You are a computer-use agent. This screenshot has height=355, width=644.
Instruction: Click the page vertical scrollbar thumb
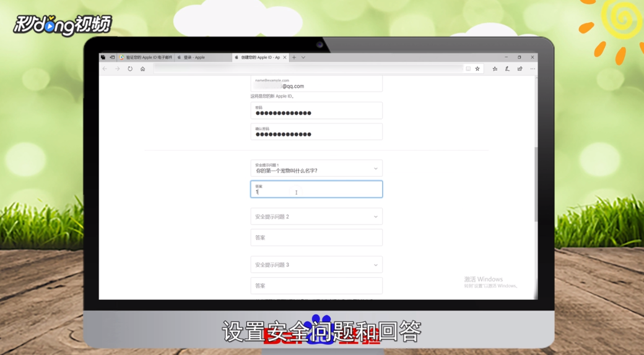pos(536,185)
